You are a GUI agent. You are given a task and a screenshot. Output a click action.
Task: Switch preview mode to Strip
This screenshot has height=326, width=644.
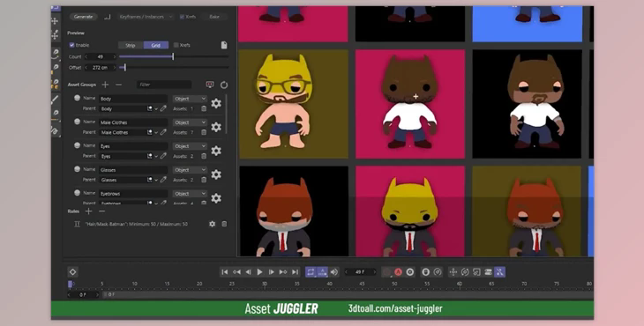click(x=131, y=45)
